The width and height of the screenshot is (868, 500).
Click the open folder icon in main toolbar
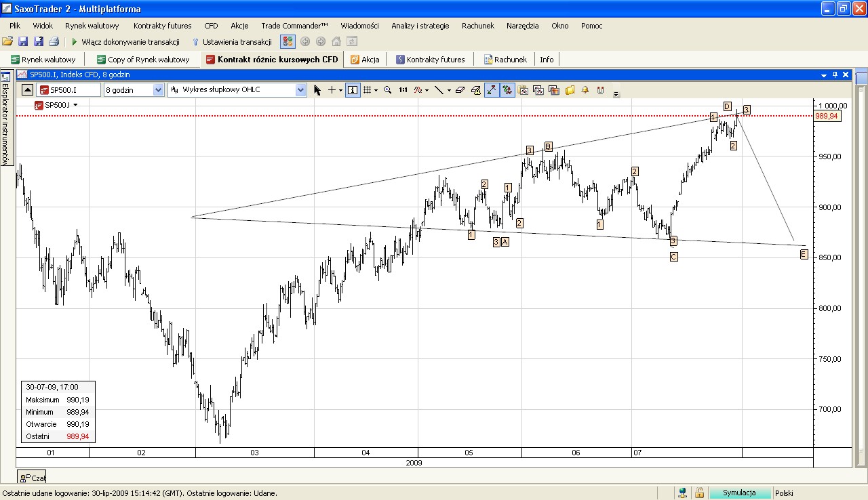[8, 42]
